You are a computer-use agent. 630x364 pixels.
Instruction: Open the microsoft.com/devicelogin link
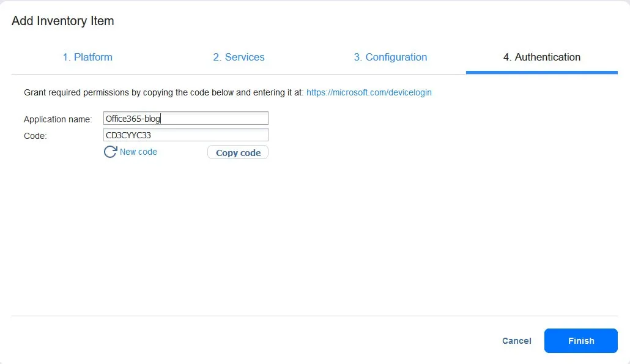pos(369,92)
